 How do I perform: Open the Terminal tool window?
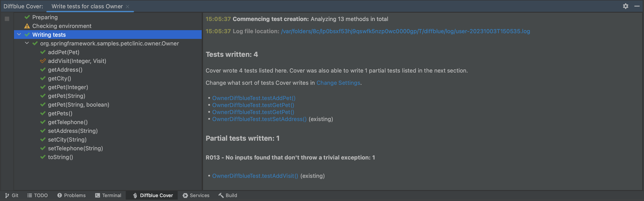(108, 195)
